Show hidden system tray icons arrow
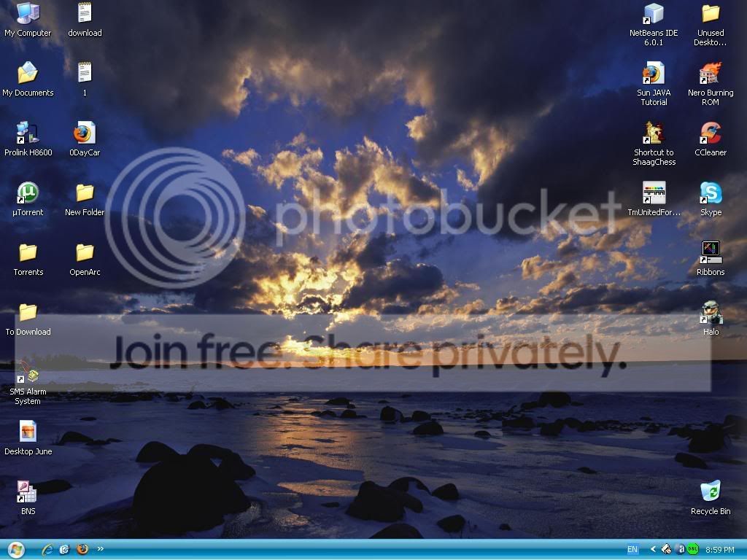Screen dimensions: 747x560 653,549
